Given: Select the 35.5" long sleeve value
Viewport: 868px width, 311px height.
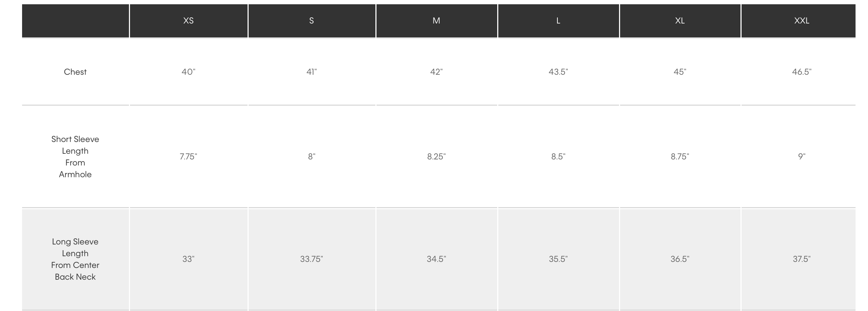Looking at the screenshot, I should coord(558,259).
